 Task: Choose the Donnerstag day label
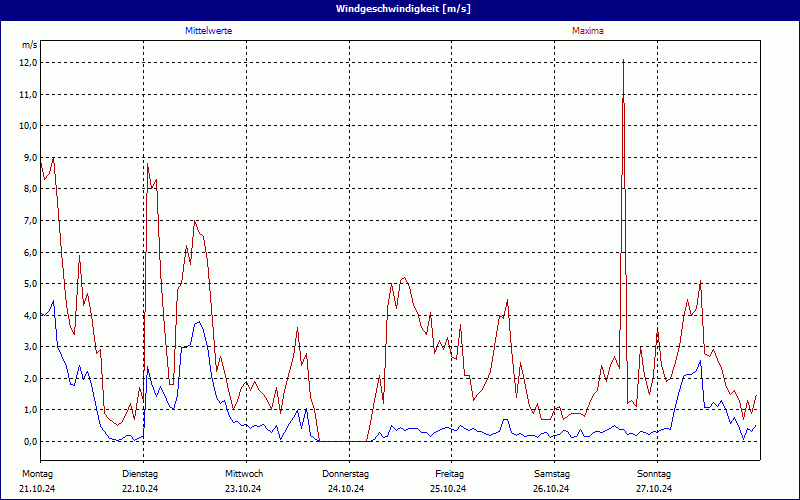tap(346, 473)
